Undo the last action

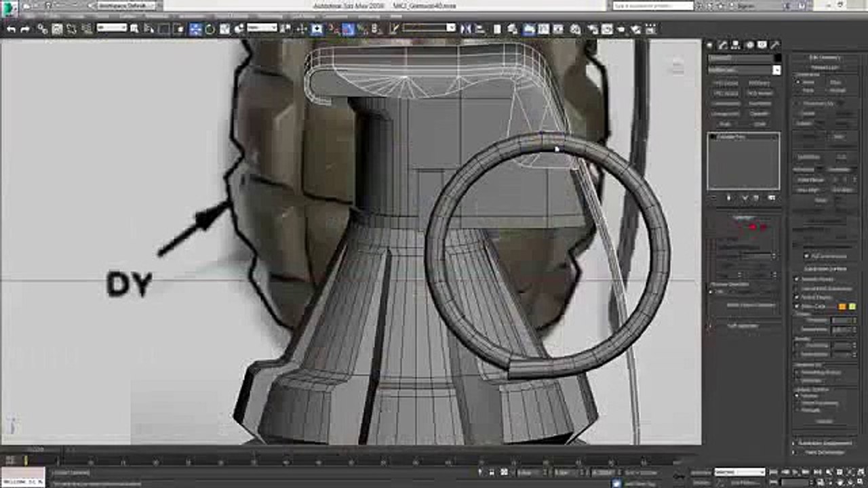(11, 29)
